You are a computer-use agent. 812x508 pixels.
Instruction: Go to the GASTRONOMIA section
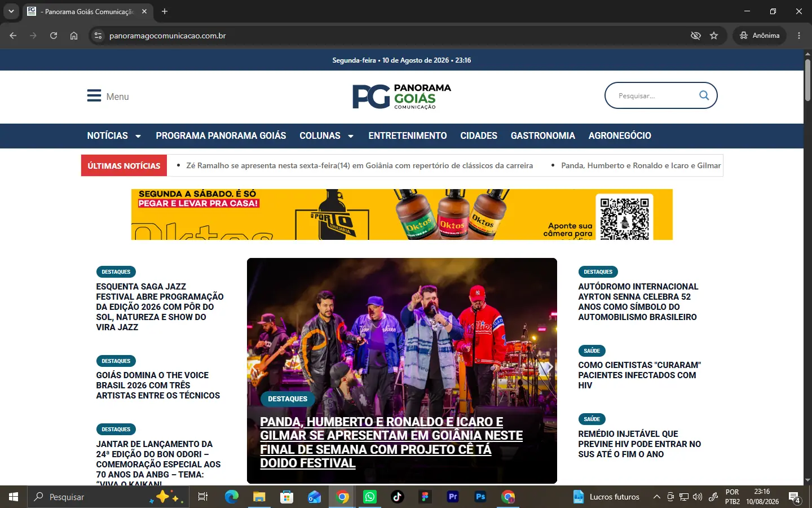click(543, 135)
